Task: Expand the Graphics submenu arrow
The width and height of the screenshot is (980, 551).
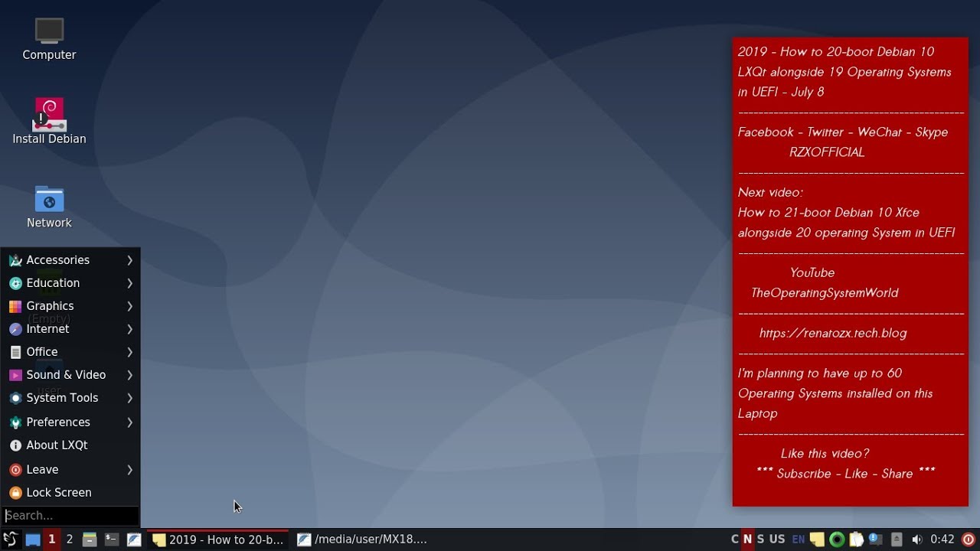Action: point(130,306)
